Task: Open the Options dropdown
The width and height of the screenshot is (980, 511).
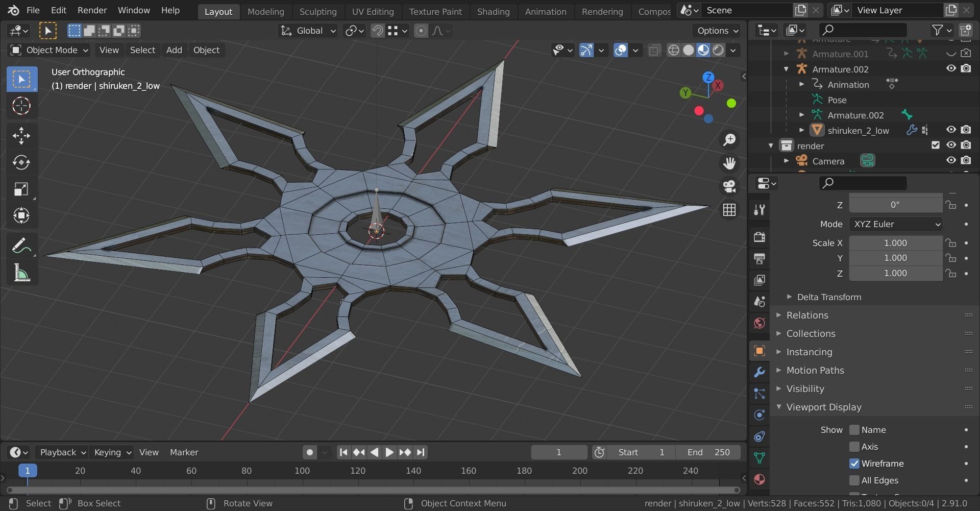Action: [x=718, y=31]
